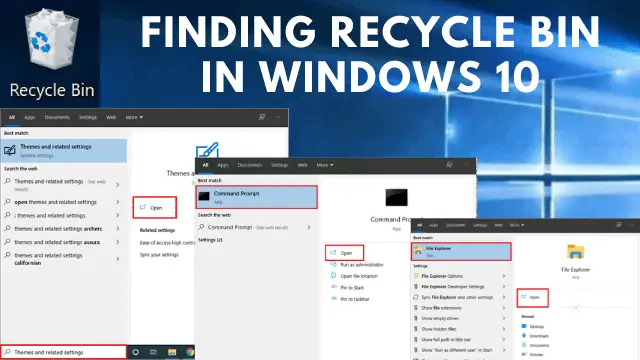Screen dimensions: 640x360
Task: Click the feedback icon in the Command Prompt panel header
Action: click(x=449, y=165)
